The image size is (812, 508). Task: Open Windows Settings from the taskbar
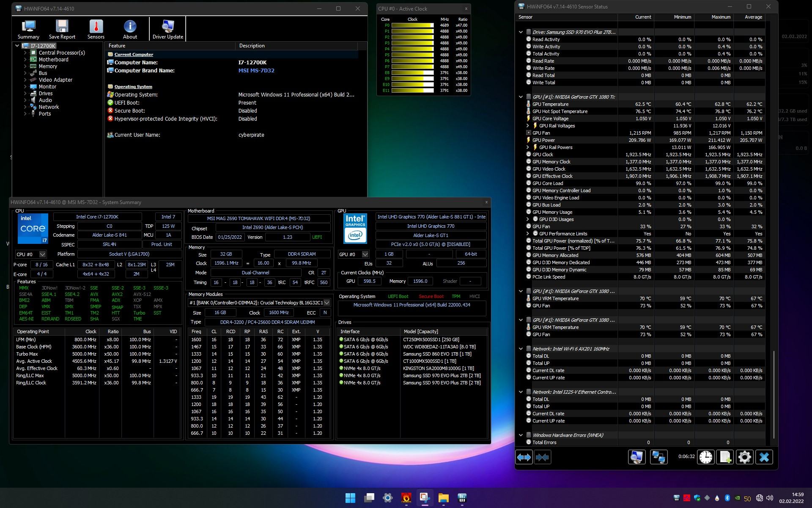pos(388,498)
